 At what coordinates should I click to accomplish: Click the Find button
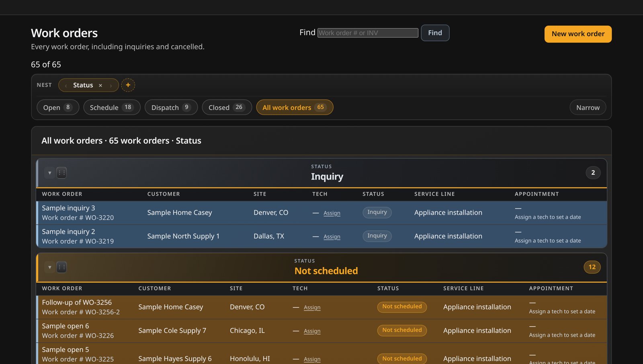click(435, 33)
